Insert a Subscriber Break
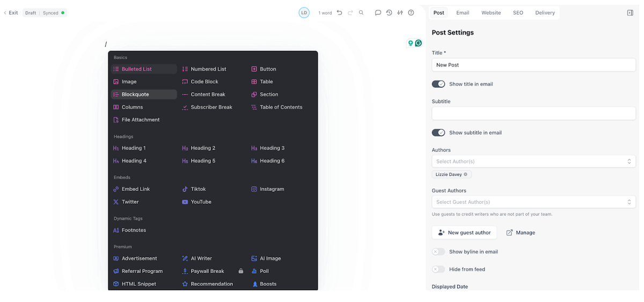The width and height of the screenshot is (644, 302). (x=208, y=107)
